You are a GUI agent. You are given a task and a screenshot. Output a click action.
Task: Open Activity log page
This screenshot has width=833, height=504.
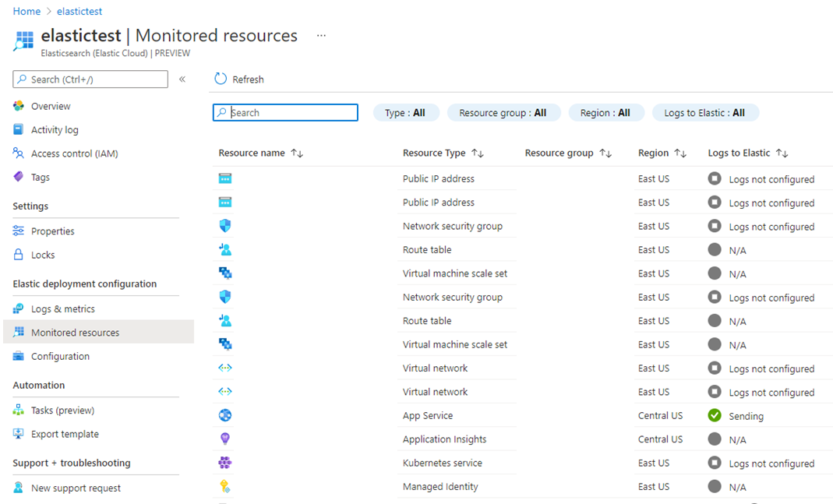(x=55, y=129)
